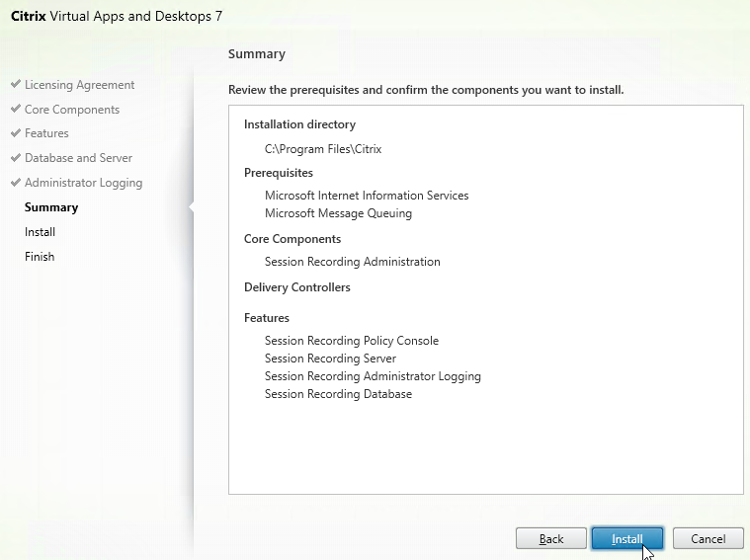
Task: Click Session Recording Database entry
Action: pos(338,394)
